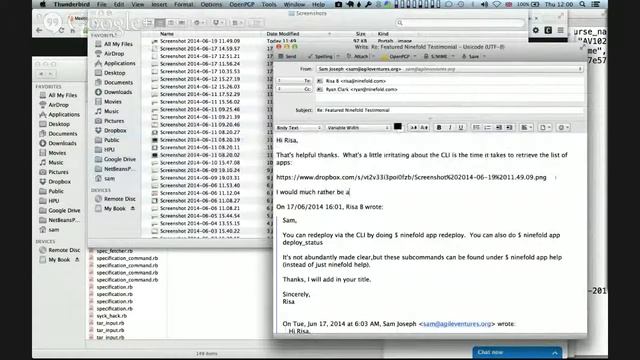Click the sam@agileventures.org link in quoted text
This screenshot has height=360, width=640.
(x=457, y=324)
